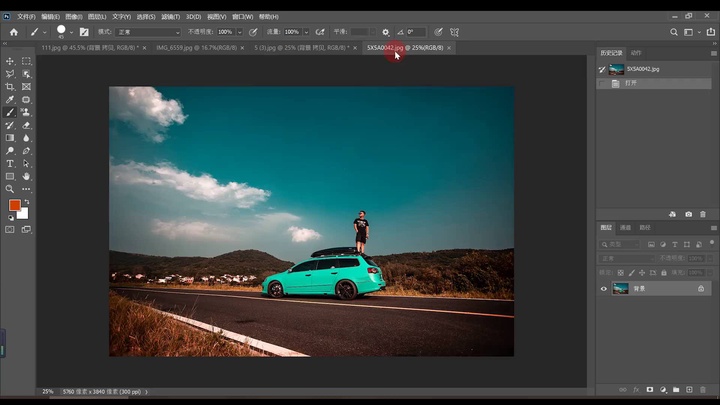
Task: Hide the 背景 layer with eye icon
Action: [603, 289]
